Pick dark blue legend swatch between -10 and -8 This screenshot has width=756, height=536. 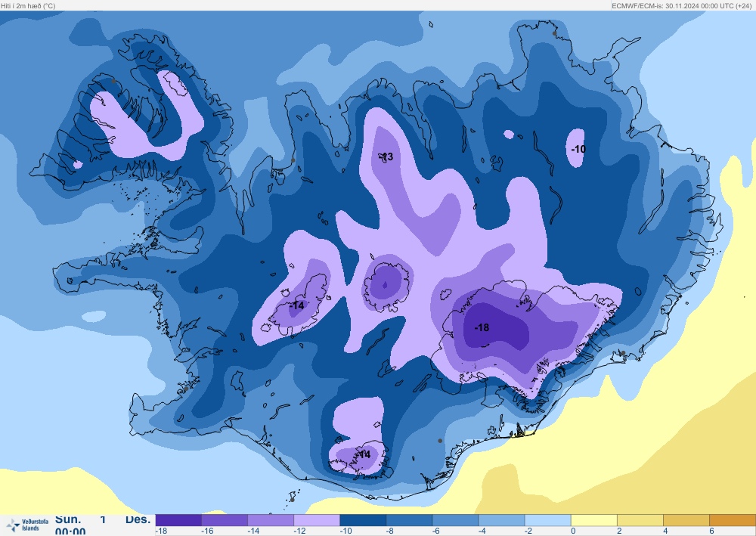point(363,520)
